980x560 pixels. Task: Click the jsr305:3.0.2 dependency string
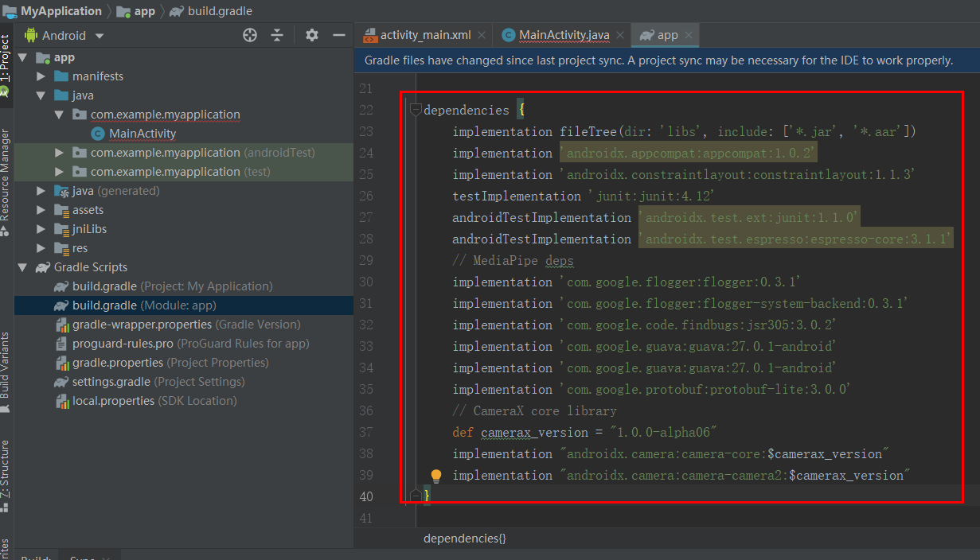tap(698, 325)
